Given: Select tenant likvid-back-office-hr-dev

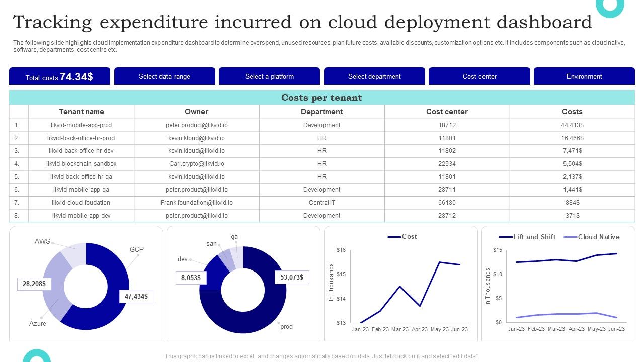Looking at the screenshot, I should (82, 151).
